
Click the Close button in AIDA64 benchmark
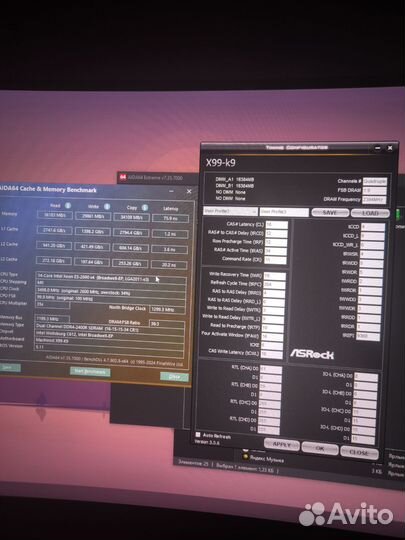pyautogui.click(x=174, y=376)
